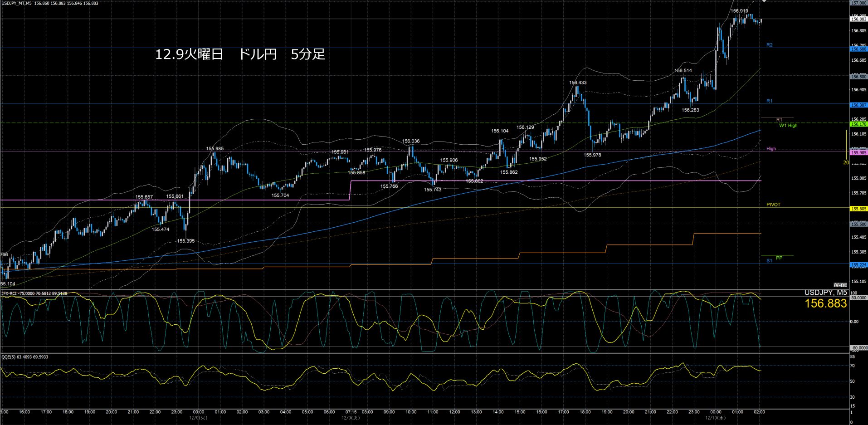Select the chart title text 12.9火曜日 ドル円 5分足

(x=240, y=54)
